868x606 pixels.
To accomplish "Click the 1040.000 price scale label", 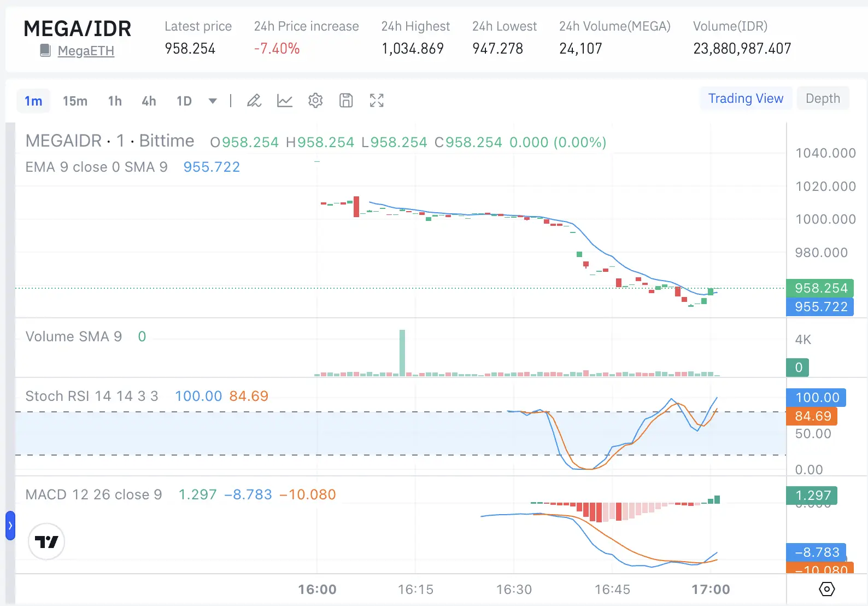I will 825,153.
